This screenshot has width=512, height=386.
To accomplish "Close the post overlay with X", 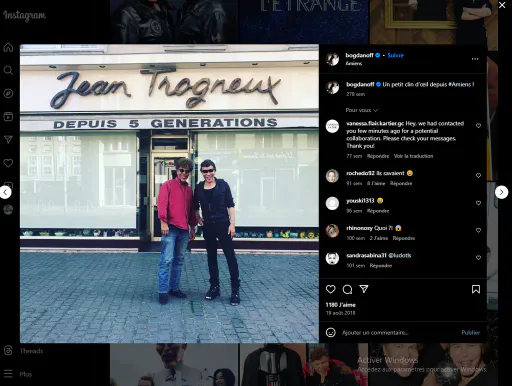I will pos(502,5).
